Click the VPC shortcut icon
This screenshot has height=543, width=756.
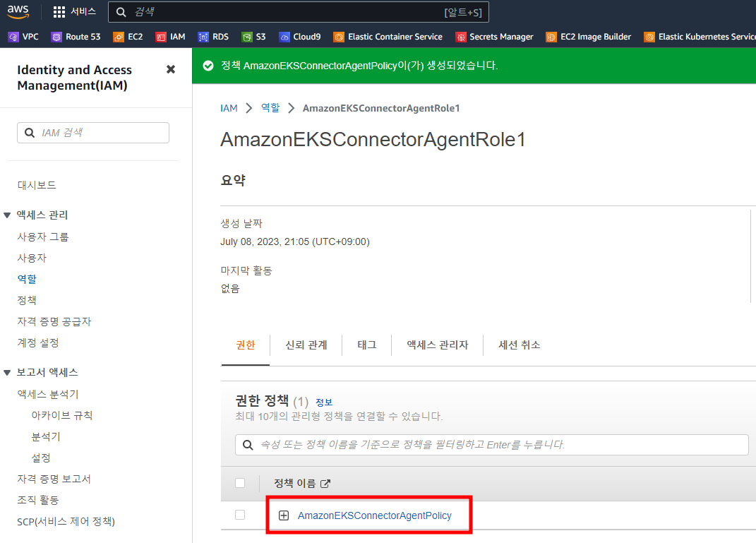click(14, 37)
